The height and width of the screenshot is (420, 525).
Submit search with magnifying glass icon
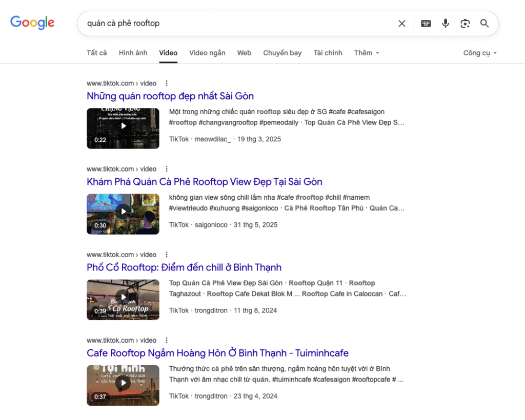click(x=484, y=24)
